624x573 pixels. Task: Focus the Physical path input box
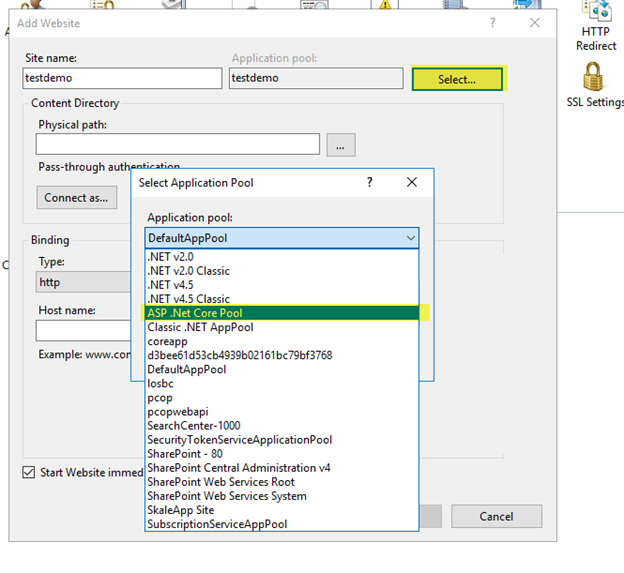178,145
